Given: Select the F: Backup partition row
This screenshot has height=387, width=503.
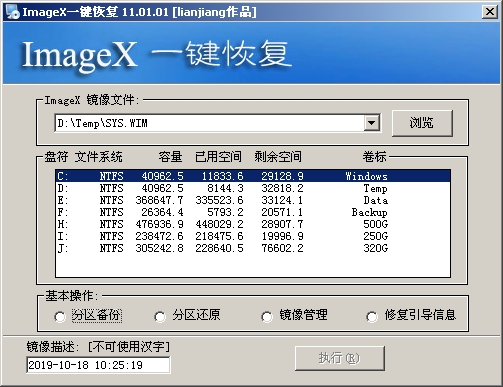Looking at the screenshot, I should (253, 212).
